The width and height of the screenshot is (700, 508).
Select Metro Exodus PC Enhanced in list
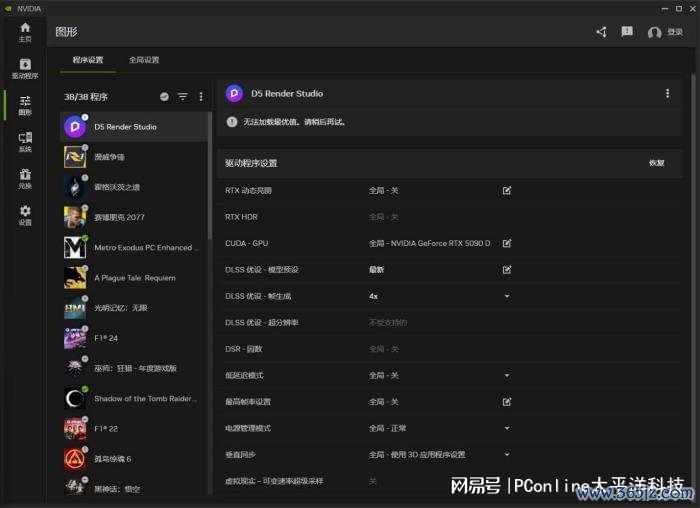click(x=133, y=247)
